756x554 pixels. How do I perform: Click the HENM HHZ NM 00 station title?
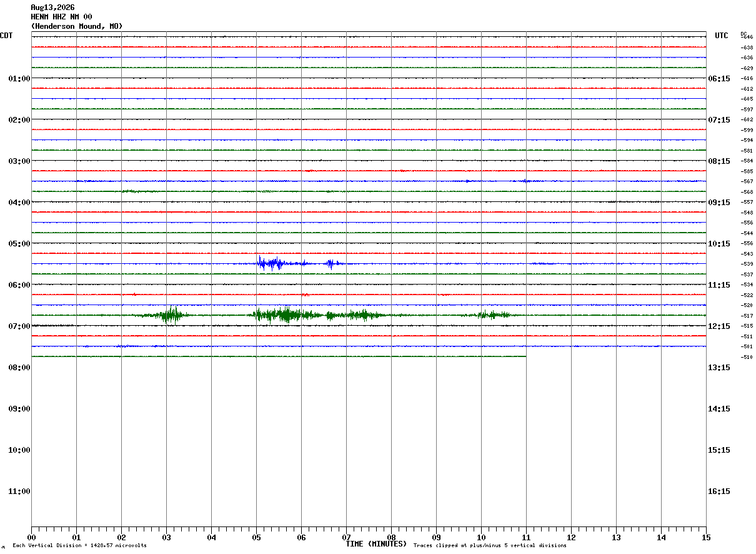(x=61, y=17)
